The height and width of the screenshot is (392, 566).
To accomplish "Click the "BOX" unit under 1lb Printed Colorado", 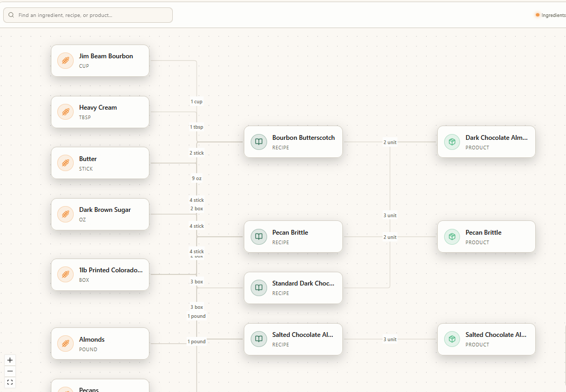I will point(84,280).
